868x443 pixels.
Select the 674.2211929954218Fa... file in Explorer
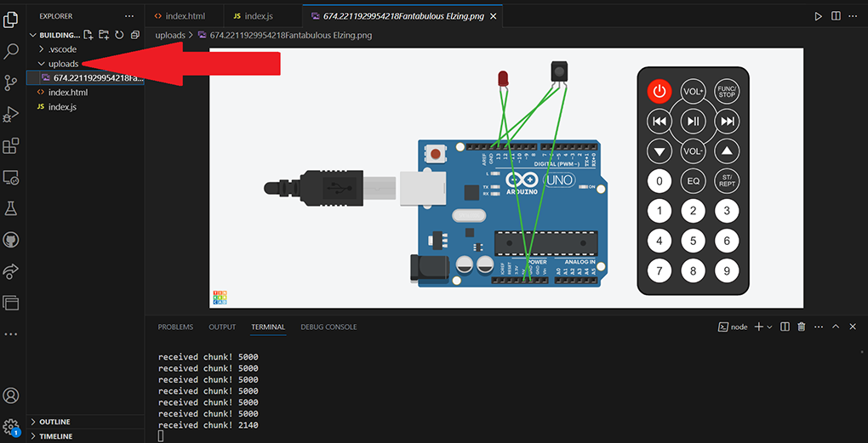coord(85,78)
